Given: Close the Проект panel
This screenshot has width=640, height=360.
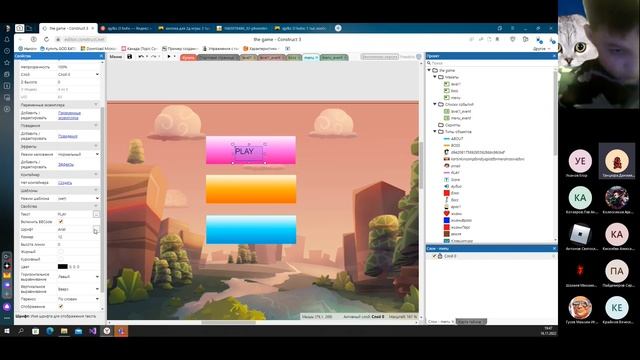Looking at the screenshot, I should (x=554, y=56).
